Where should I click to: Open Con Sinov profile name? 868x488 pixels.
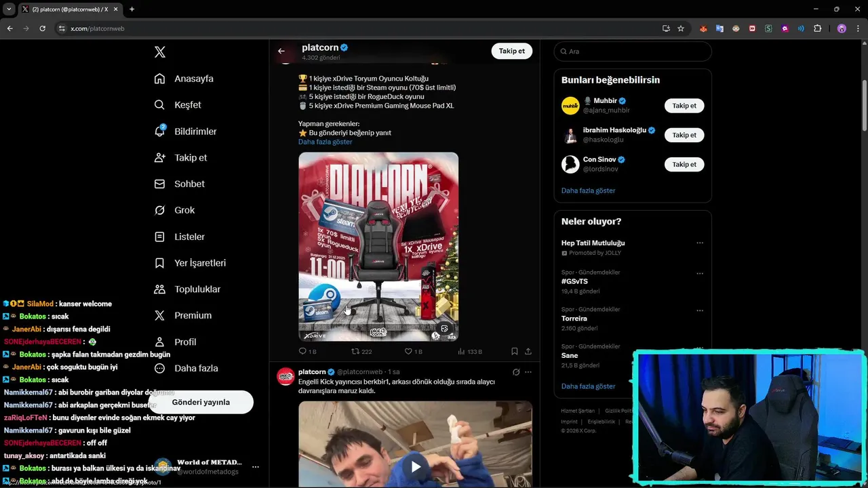point(599,159)
